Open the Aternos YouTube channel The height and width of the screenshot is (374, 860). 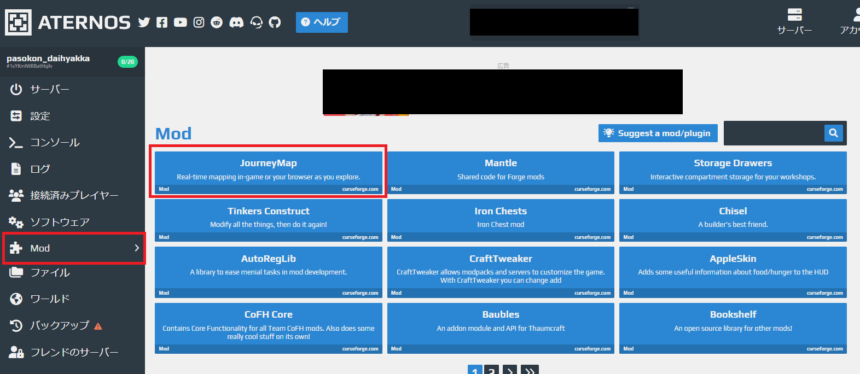pos(180,22)
